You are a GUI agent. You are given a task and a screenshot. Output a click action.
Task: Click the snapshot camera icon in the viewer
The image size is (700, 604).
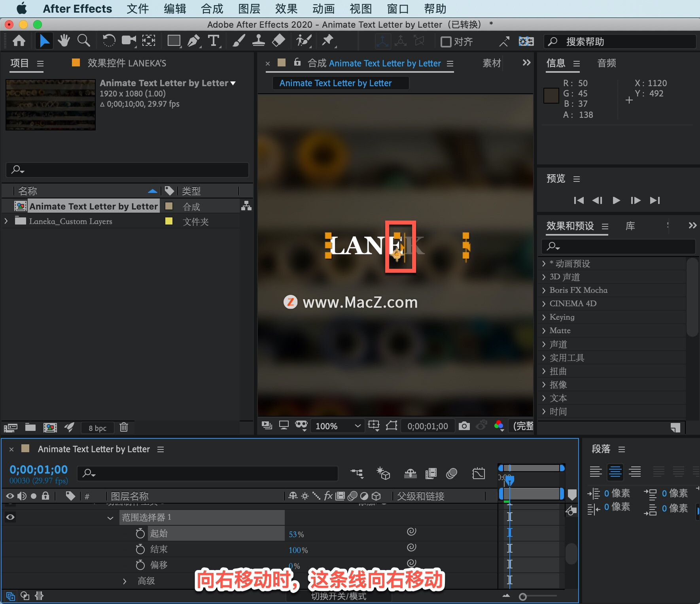(x=464, y=426)
